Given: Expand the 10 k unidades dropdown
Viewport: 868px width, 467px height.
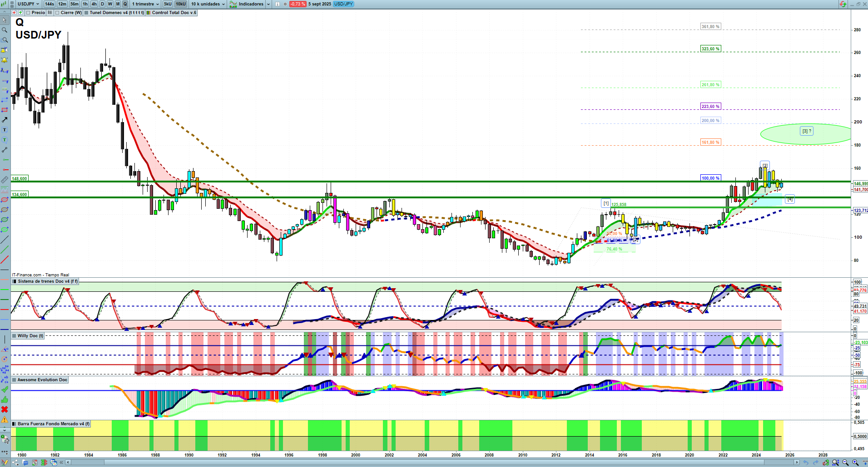Looking at the screenshot, I should point(208,4).
